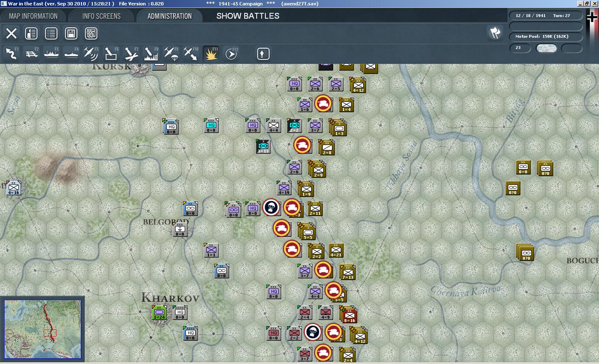Select the Soviet 1=4 infantry counter
Viewport: 599px width, 364px height.
[x=346, y=105]
